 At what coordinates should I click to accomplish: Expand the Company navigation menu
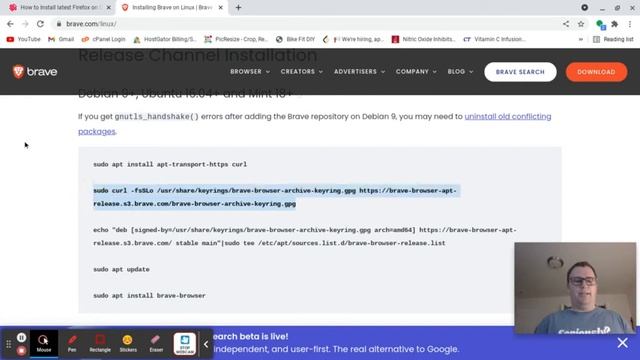416,71
